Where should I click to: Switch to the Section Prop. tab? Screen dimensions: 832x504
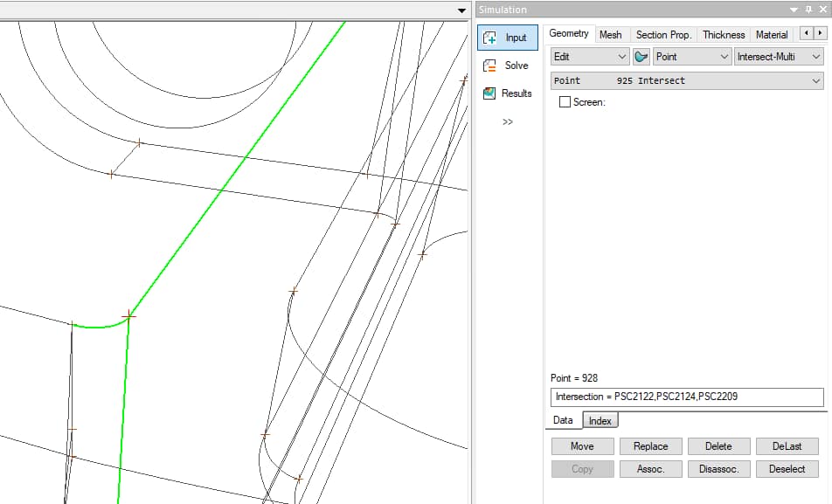(x=663, y=35)
